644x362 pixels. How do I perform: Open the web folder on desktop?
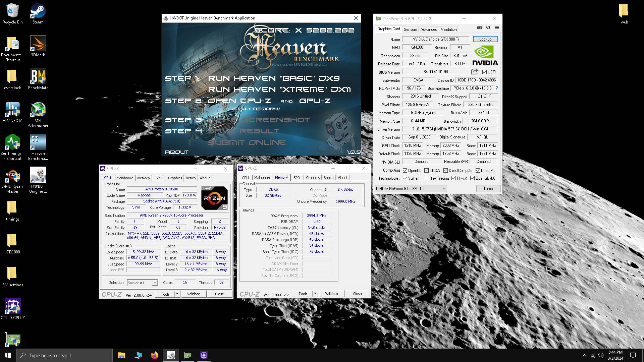click(624, 14)
